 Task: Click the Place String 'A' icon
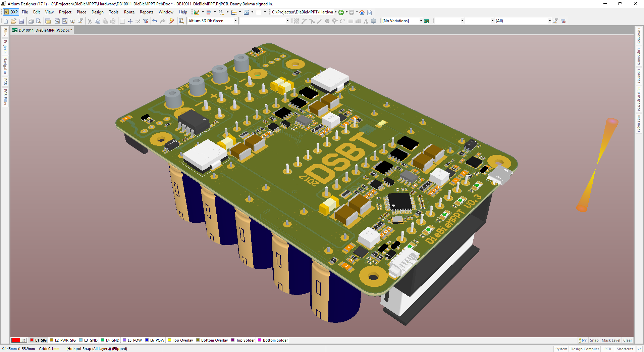[x=366, y=21]
